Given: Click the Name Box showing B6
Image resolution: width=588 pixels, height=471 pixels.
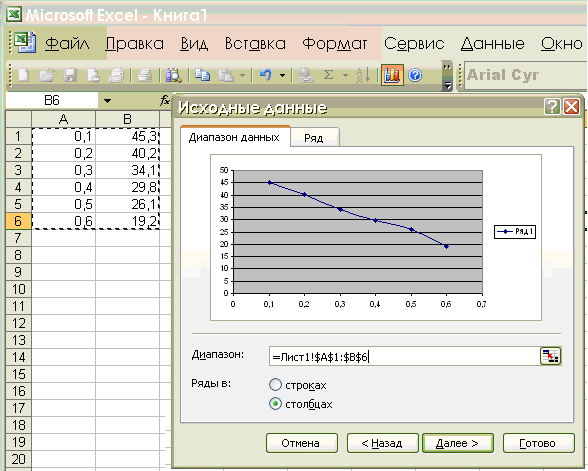Looking at the screenshot, I should coord(52,100).
